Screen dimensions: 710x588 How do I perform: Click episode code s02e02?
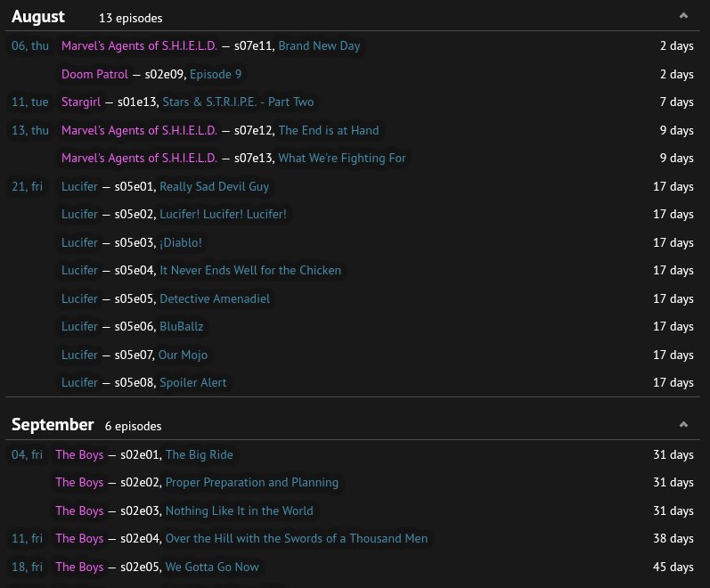pyautogui.click(x=142, y=483)
